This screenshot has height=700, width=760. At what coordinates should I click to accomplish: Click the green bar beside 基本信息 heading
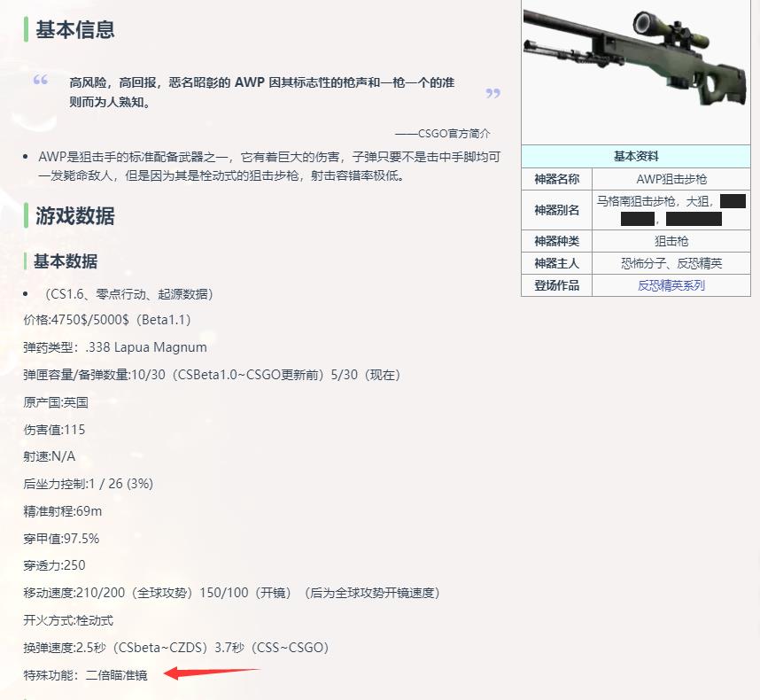[25, 29]
